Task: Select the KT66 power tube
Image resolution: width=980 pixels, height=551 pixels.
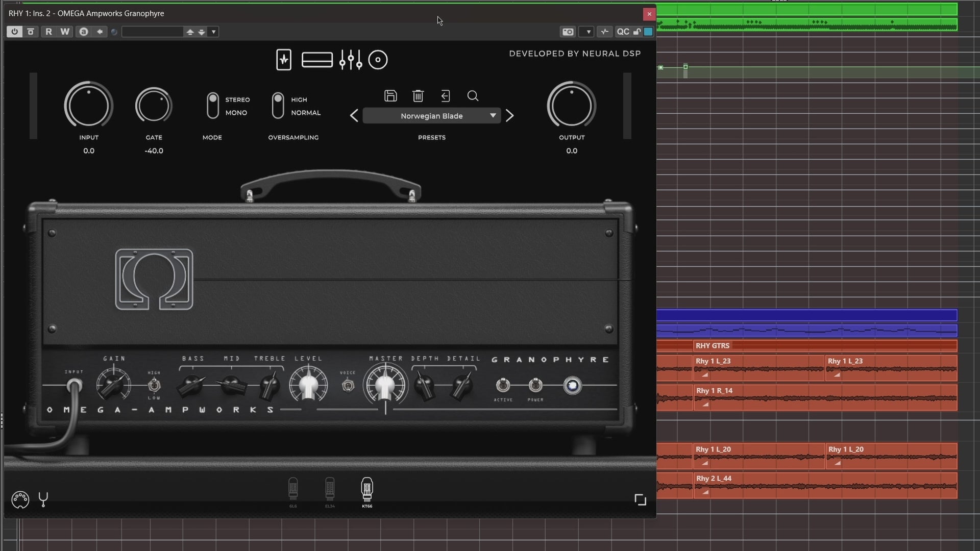Action: (367, 492)
